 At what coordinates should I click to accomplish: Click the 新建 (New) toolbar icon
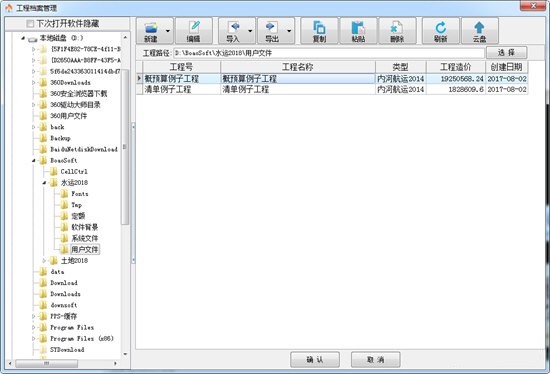click(x=151, y=31)
